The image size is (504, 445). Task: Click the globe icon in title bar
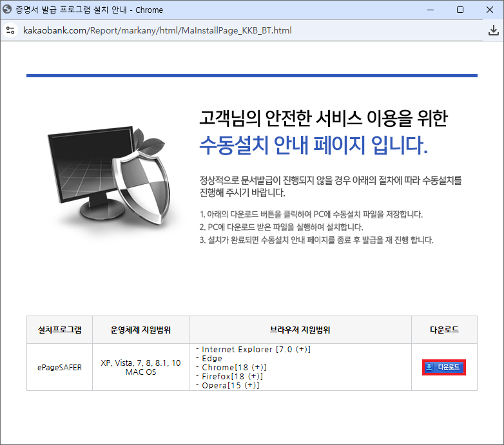tap(7, 10)
